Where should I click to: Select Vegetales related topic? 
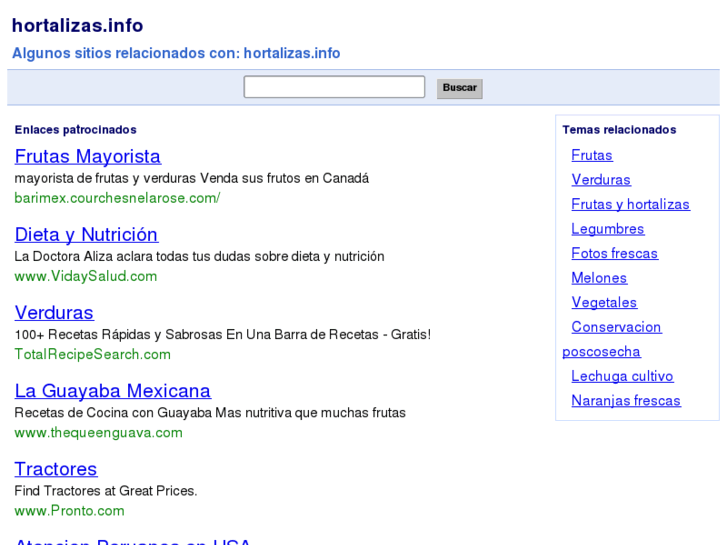pos(604,302)
